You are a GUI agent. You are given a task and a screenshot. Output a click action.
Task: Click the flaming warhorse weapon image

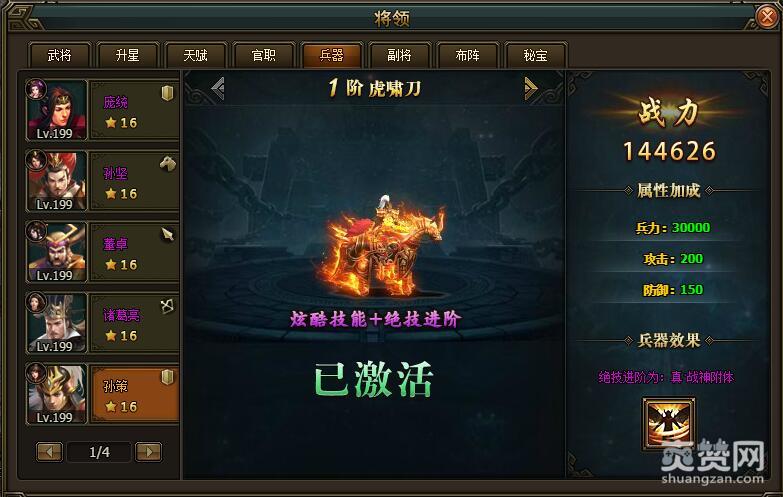(384, 247)
